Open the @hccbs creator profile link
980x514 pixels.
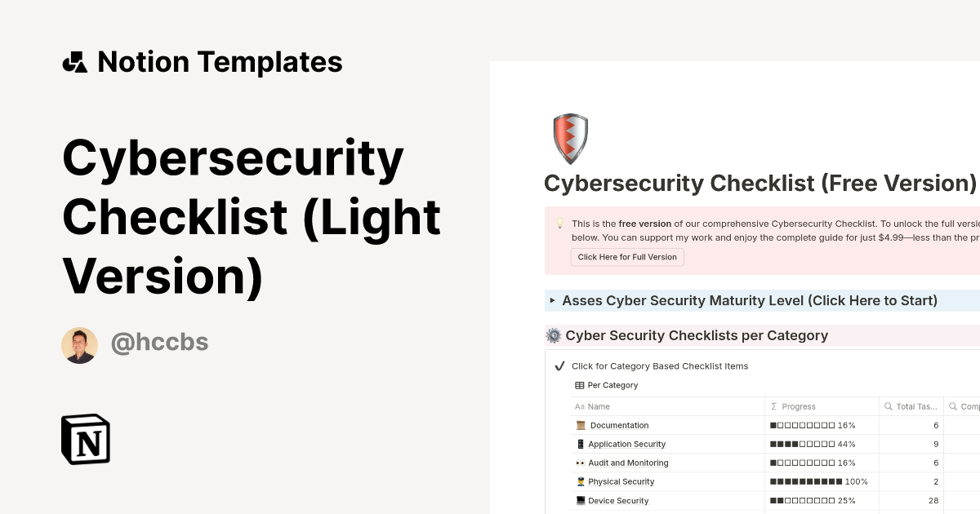tap(160, 343)
